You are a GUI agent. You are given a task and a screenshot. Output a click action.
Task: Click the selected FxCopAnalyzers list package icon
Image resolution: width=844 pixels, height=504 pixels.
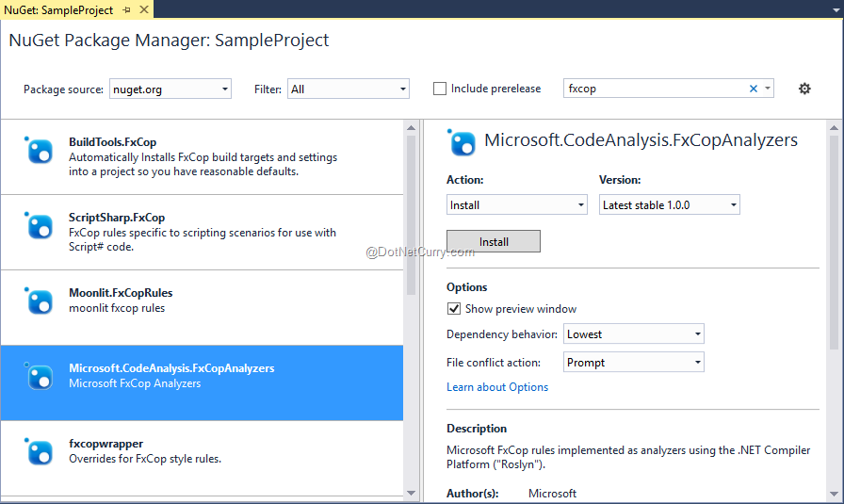tap(40, 377)
